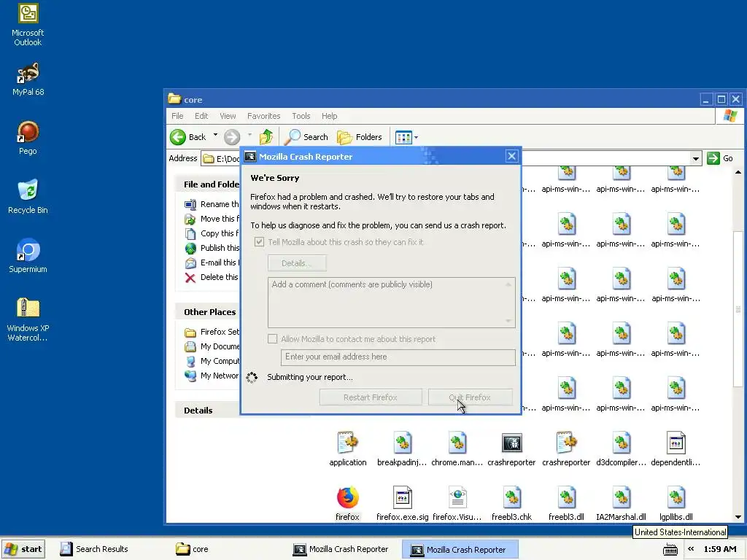Image resolution: width=747 pixels, height=560 pixels.
Task: Select the chrome.man... file
Action: pyautogui.click(x=457, y=449)
